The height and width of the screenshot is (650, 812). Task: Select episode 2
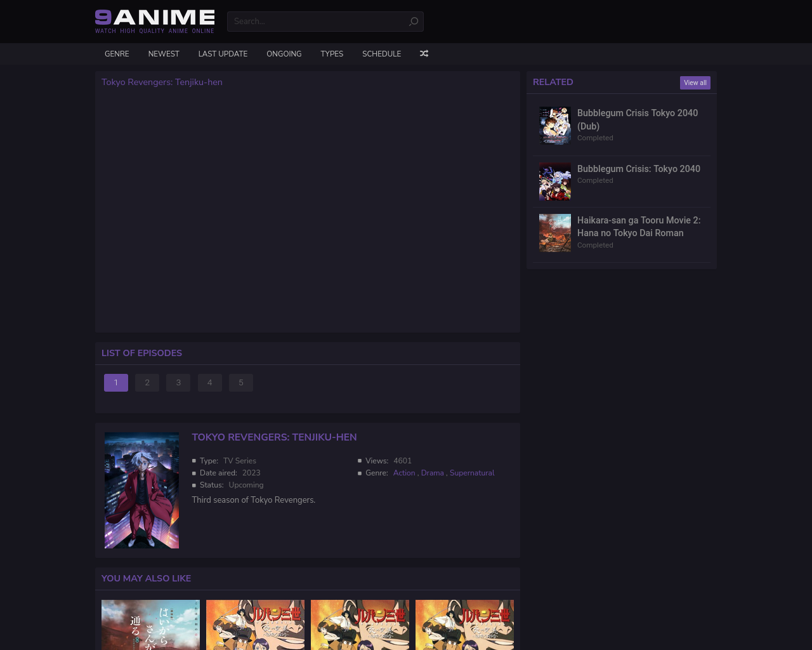pos(147,383)
